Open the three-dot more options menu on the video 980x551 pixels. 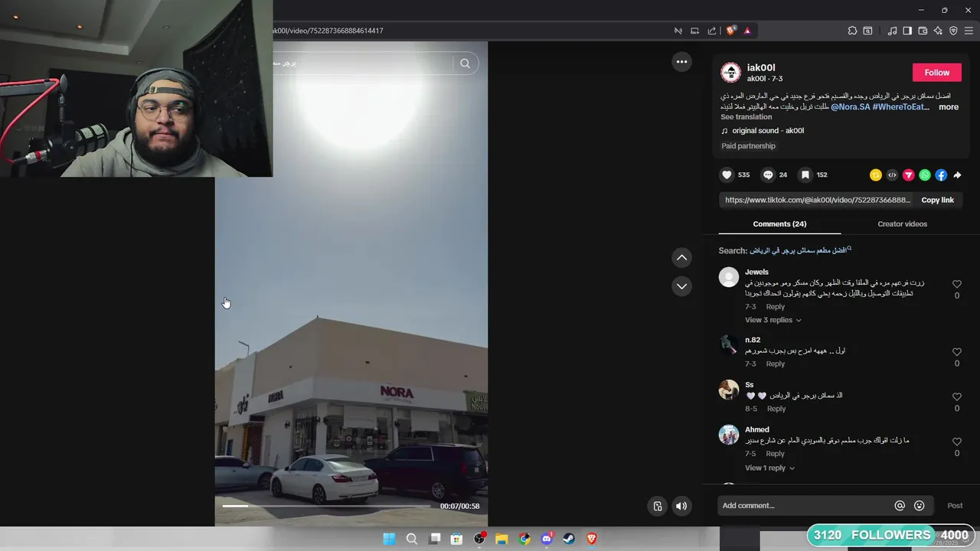[681, 61]
